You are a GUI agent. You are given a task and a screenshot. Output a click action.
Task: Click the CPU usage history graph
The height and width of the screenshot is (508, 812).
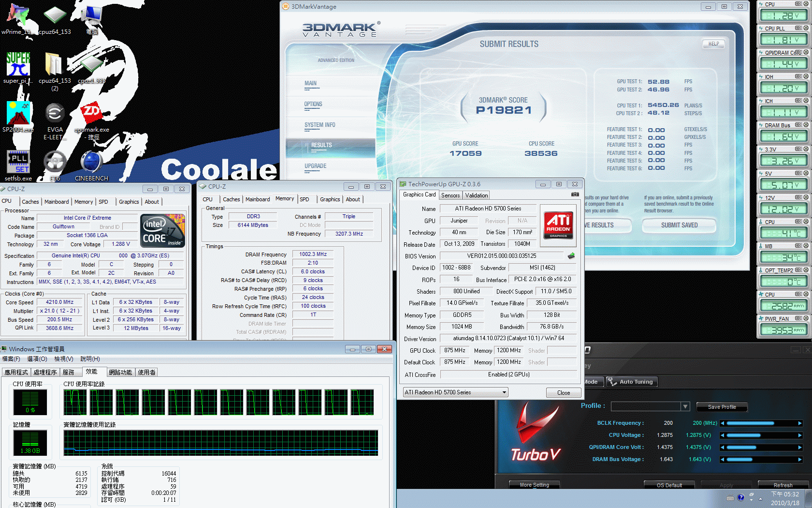(218, 403)
